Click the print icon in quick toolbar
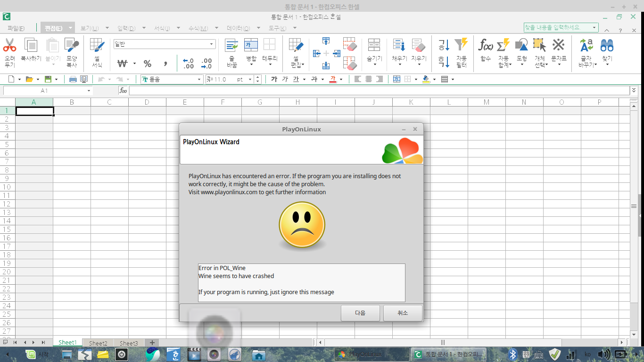644x362 pixels. point(73,79)
